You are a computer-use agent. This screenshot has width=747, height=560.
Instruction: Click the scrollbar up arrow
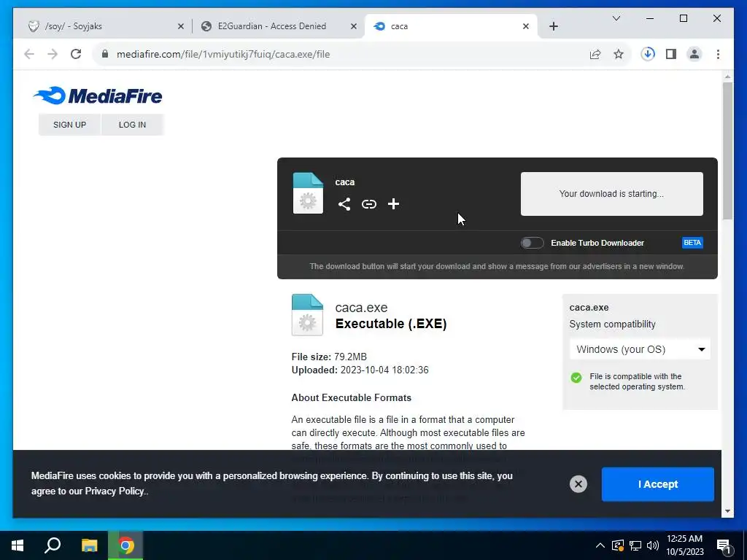[727, 76]
